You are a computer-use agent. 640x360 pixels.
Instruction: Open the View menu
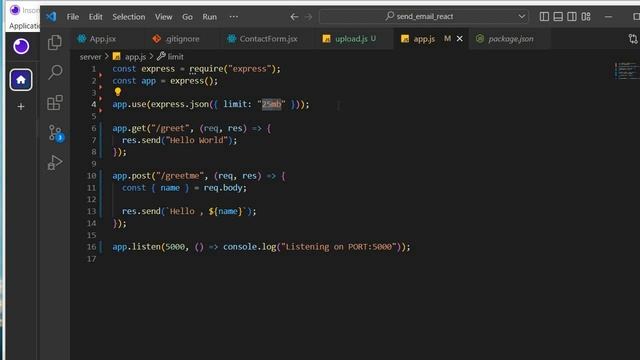163,17
